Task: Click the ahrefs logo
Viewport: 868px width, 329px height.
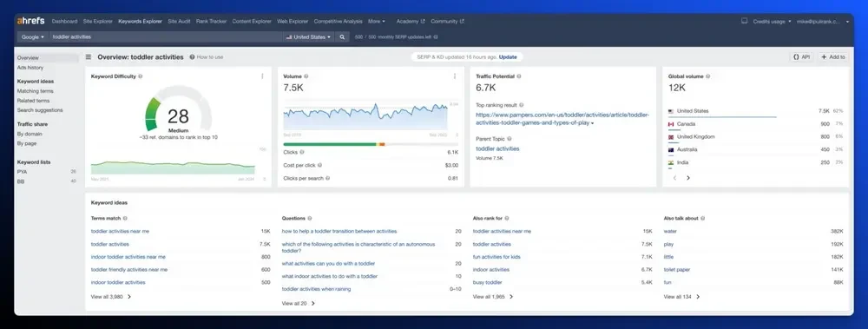Action: pyautogui.click(x=30, y=21)
